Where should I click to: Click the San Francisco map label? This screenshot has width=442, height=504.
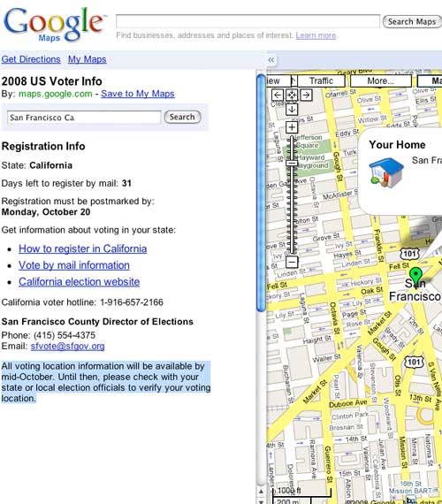pos(415,290)
